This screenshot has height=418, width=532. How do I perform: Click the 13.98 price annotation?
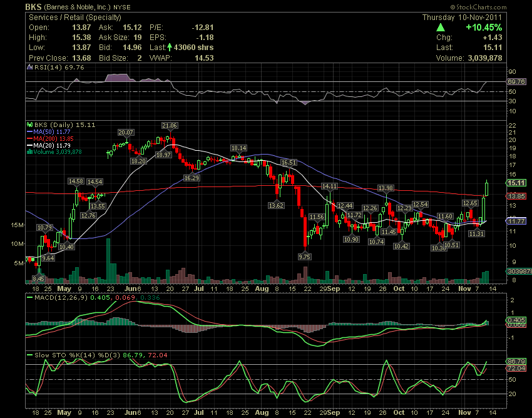tap(386, 188)
